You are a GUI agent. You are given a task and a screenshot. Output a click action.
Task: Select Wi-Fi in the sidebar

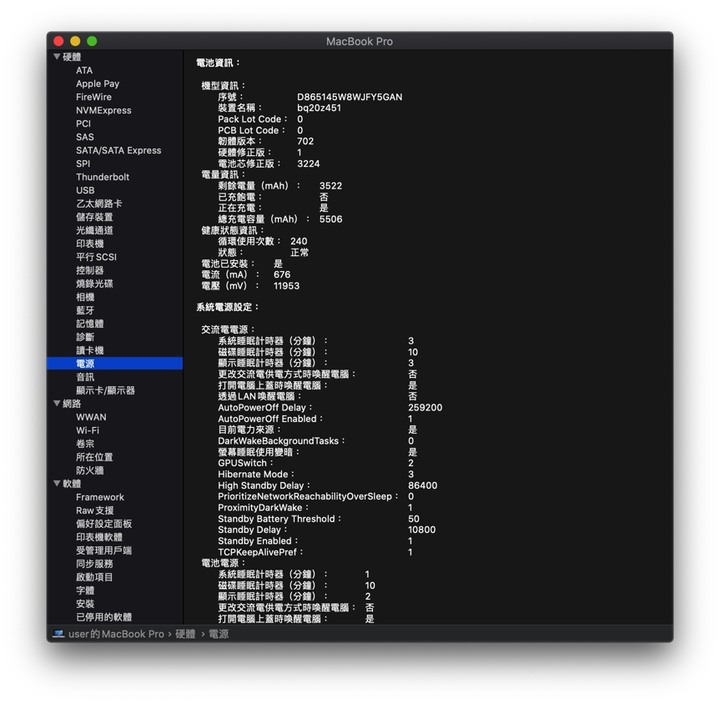click(88, 430)
